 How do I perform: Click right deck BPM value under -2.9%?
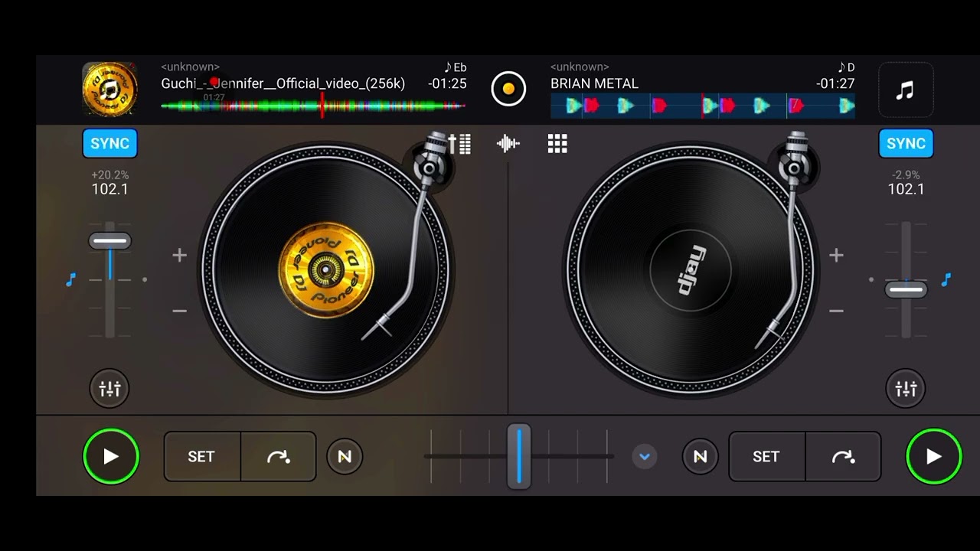click(x=906, y=189)
